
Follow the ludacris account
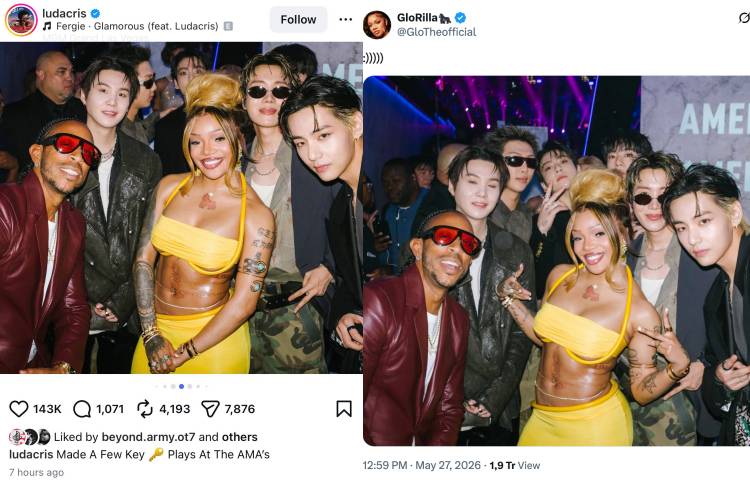[x=298, y=20]
